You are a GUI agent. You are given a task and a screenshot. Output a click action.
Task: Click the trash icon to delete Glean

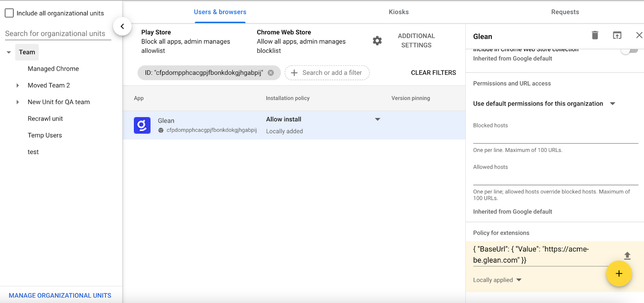tap(595, 35)
